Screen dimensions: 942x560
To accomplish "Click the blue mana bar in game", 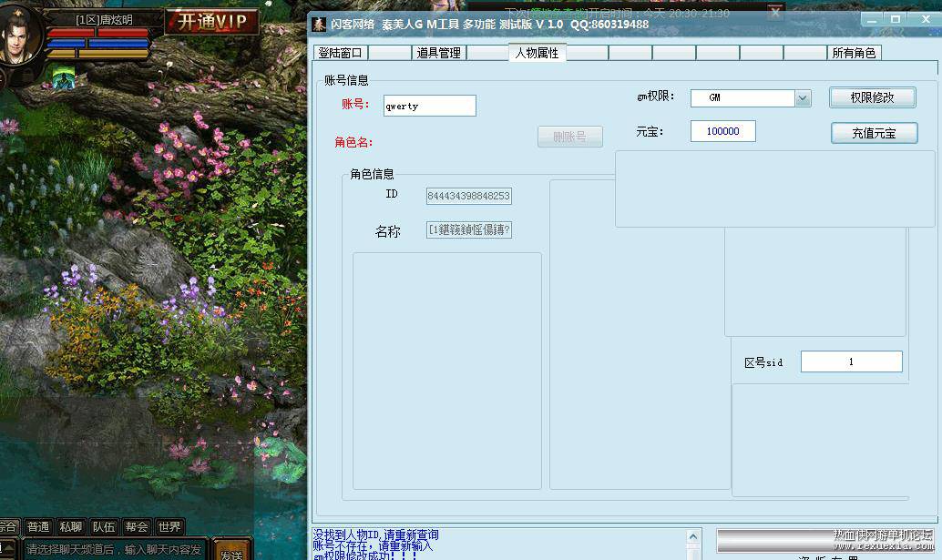I will [x=97, y=43].
